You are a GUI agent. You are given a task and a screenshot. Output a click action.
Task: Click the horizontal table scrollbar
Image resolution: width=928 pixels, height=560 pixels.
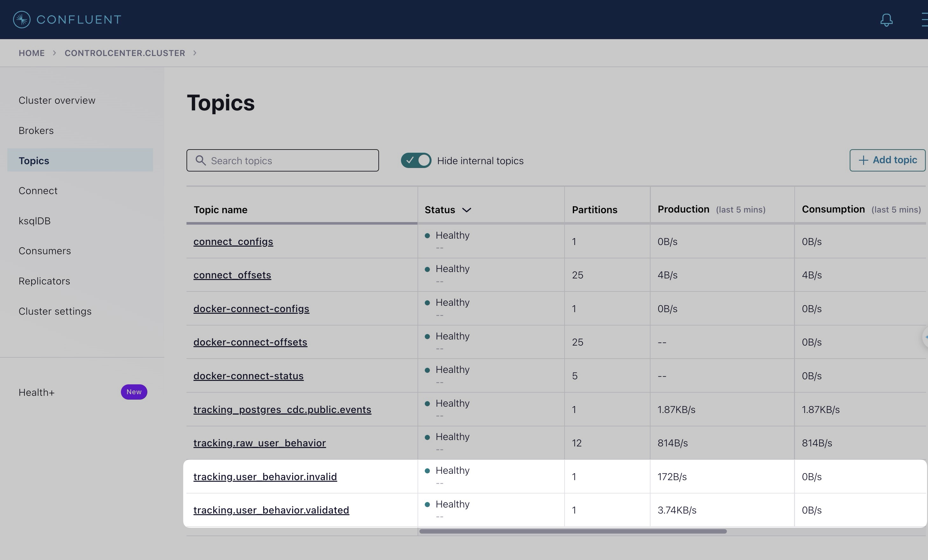click(573, 531)
